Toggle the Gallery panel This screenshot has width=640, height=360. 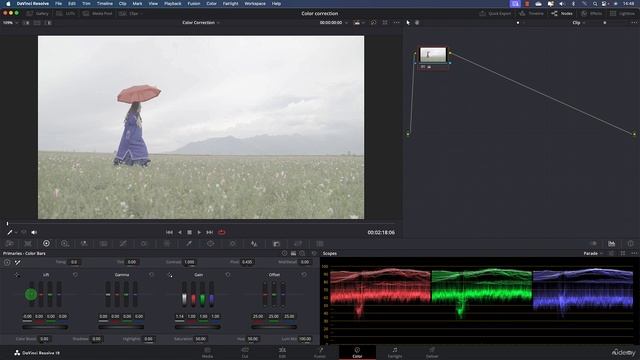pyautogui.click(x=38, y=13)
